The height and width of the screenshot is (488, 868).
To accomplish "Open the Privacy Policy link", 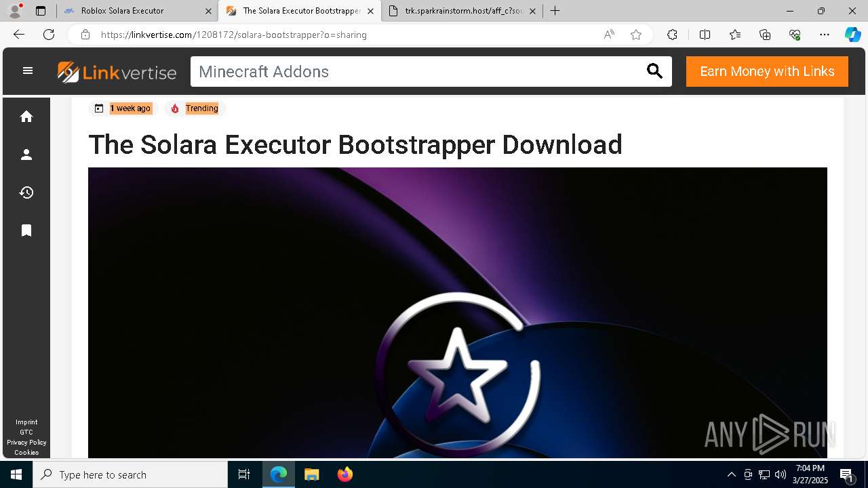I will point(26,443).
